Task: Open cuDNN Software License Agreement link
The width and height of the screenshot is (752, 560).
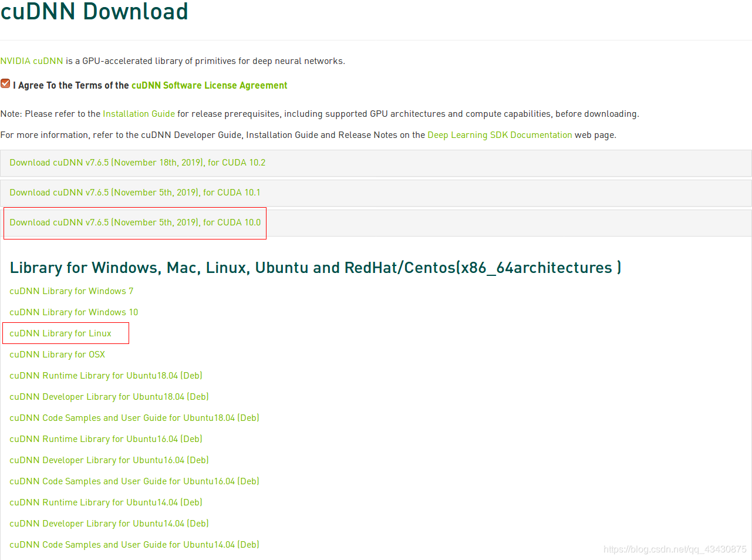Action: point(210,86)
